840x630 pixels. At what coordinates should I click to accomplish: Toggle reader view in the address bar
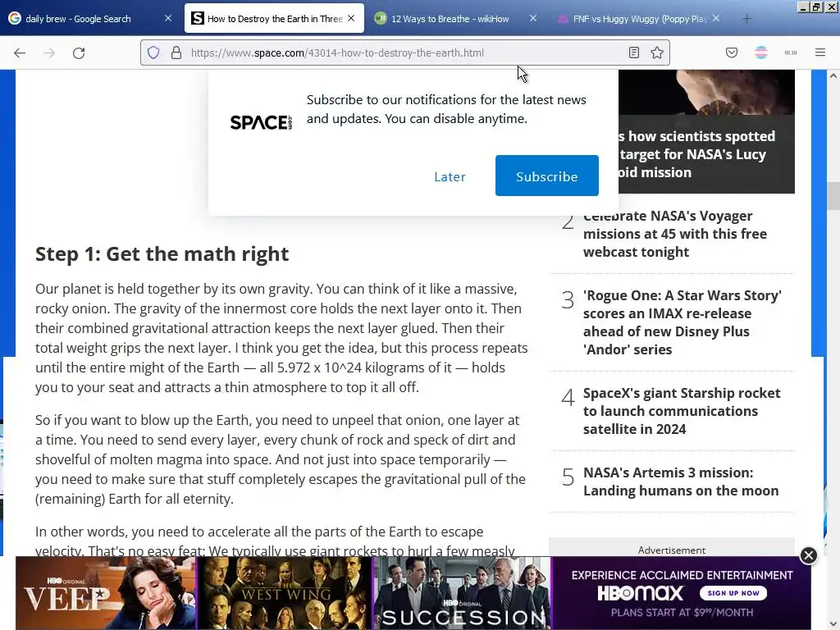click(634, 52)
